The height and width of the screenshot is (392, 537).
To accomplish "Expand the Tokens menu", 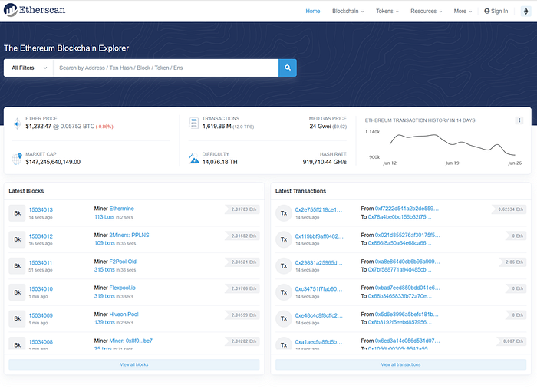I will (x=390, y=11).
